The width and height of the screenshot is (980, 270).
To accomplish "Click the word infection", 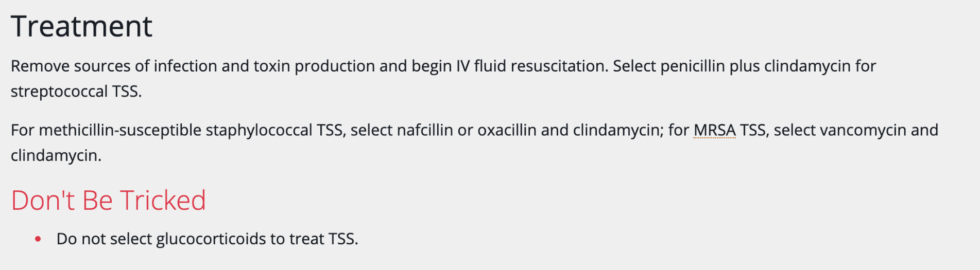I will click(185, 66).
